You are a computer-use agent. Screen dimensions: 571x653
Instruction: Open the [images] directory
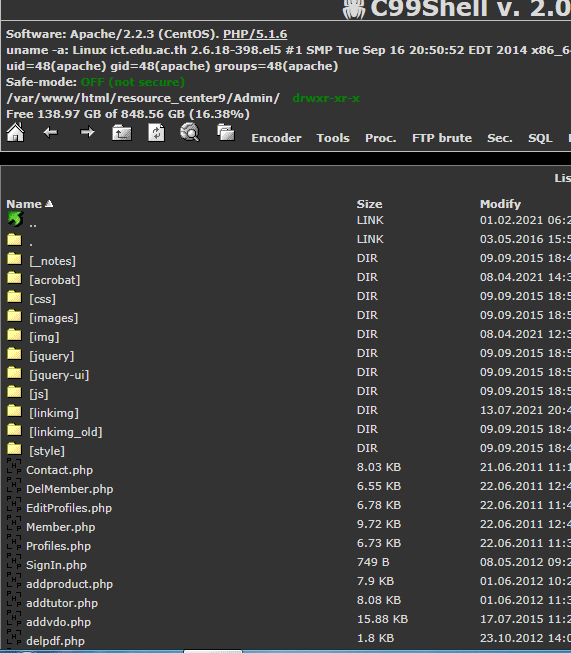[x=53, y=318]
